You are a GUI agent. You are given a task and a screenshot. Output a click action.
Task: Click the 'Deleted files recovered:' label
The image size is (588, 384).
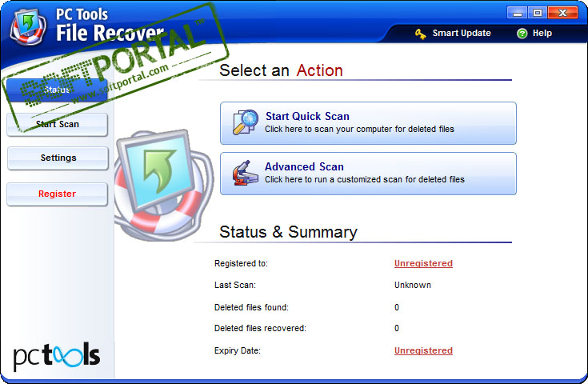pos(260,328)
